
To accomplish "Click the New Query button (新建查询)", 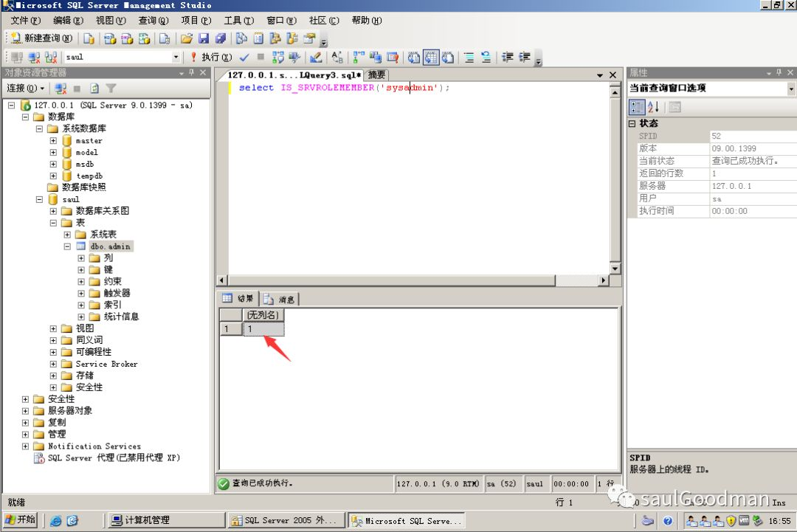I will (x=41, y=38).
